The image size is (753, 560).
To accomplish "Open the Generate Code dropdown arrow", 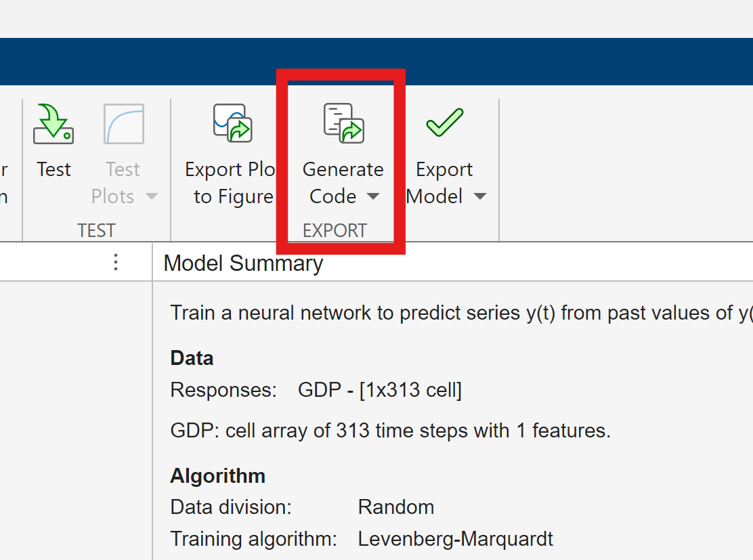I will [372, 197].
